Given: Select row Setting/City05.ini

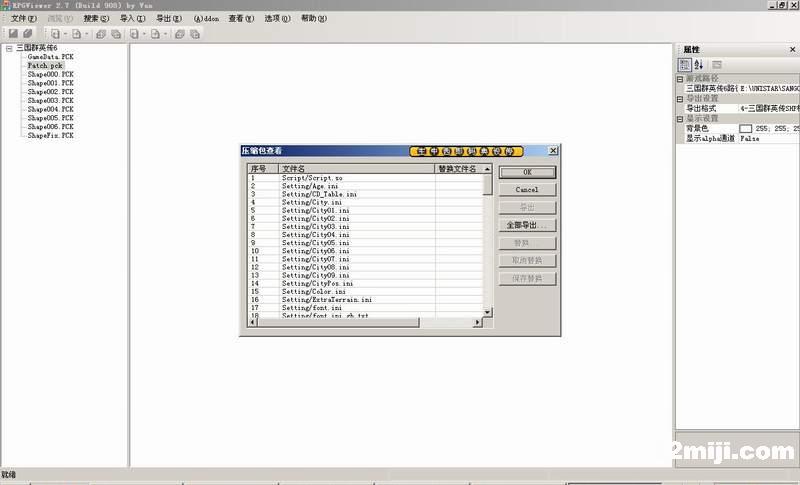Looking at the screenshot, I should pyautogui.click(x=365, y=243).
